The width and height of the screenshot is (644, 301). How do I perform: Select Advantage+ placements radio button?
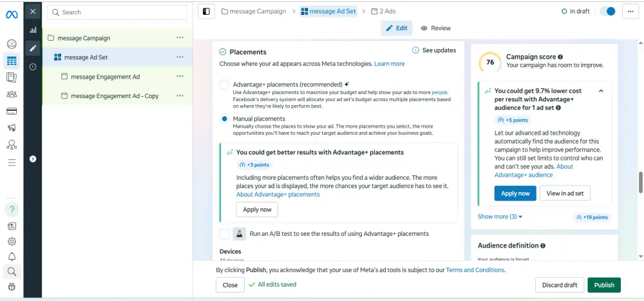(x=224, y=84)
